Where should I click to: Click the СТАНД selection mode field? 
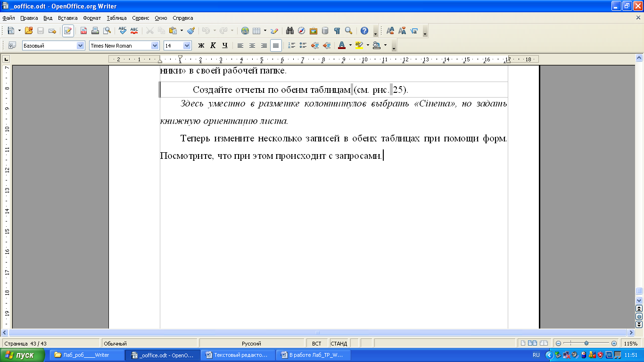pos(339,344)
